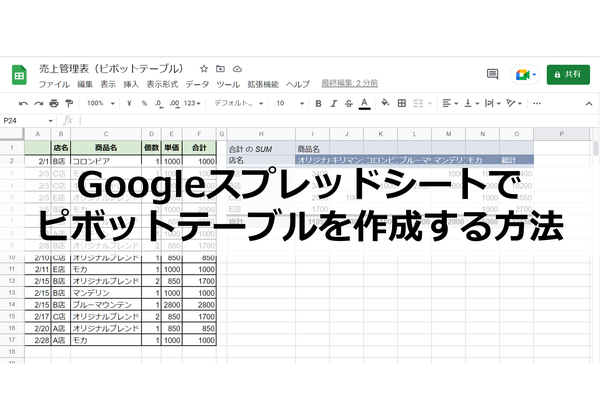Open the merge cells dropdown arrow
Viewport: 600px width, 420px height.
(x=430, y=104)
